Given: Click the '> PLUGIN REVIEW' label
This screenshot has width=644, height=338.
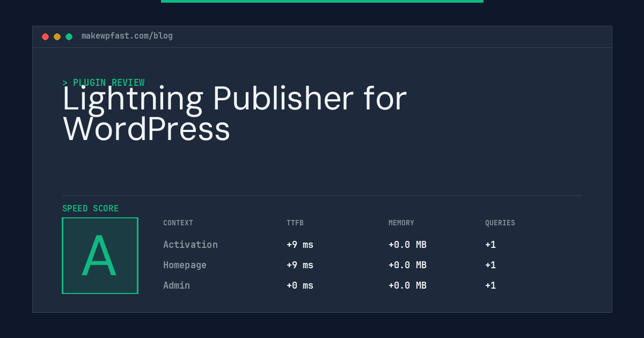Looking at the screenshot, I should point(104,83).
